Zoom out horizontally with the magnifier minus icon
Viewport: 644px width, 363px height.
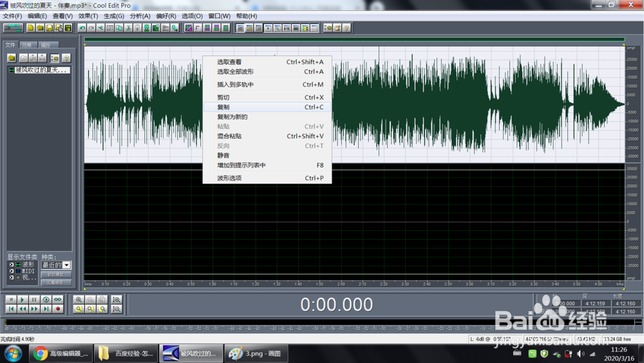pos(90,300)
